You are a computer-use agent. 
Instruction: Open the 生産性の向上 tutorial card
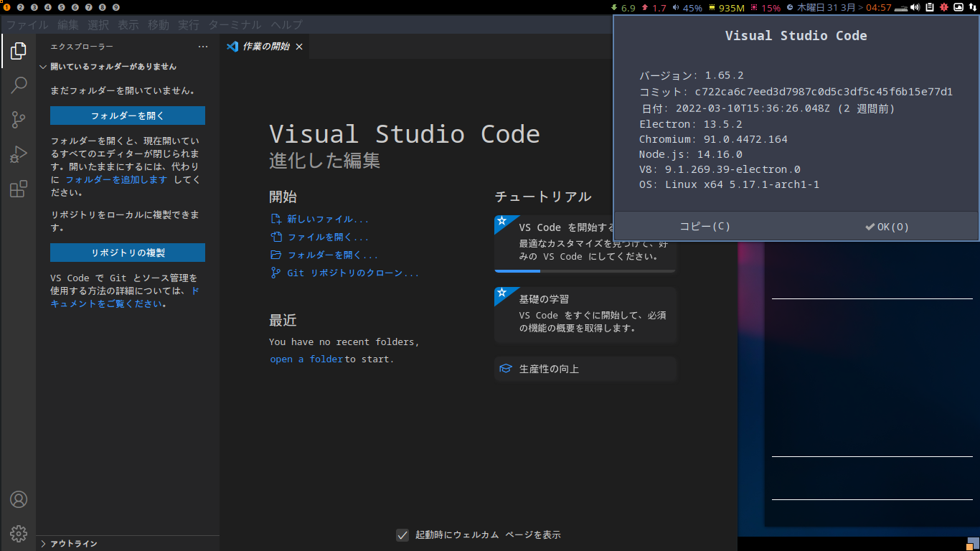point(585,369)
